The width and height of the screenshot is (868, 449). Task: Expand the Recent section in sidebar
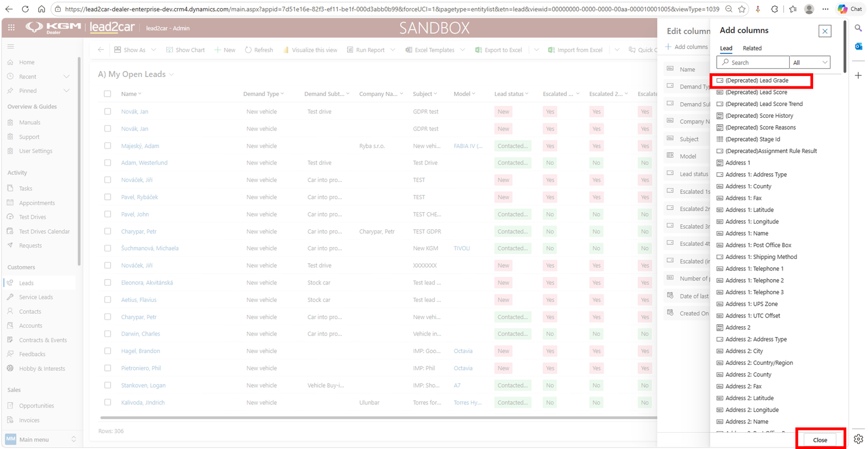(66, 77)
